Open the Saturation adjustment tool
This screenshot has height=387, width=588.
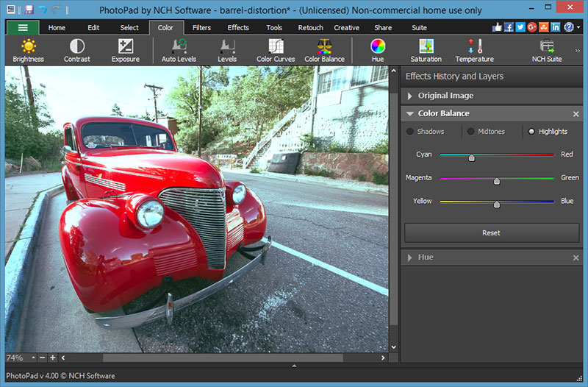click(426, 46)
